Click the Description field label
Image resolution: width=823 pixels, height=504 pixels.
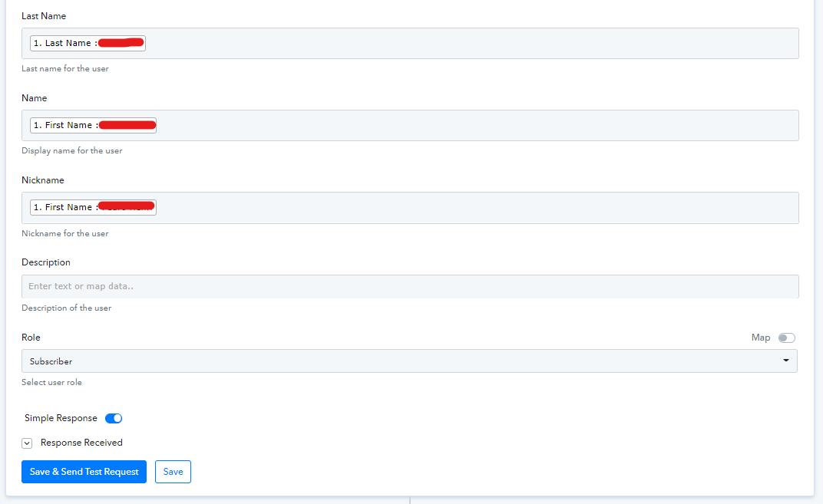tap(45, 262)
